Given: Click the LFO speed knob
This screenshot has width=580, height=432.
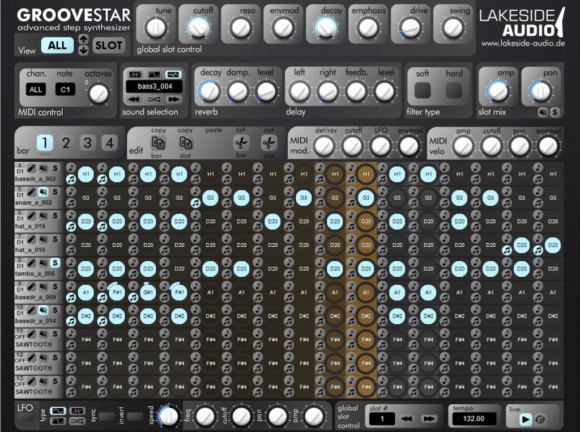Looking at the screenshot, I should pos(169,416).
